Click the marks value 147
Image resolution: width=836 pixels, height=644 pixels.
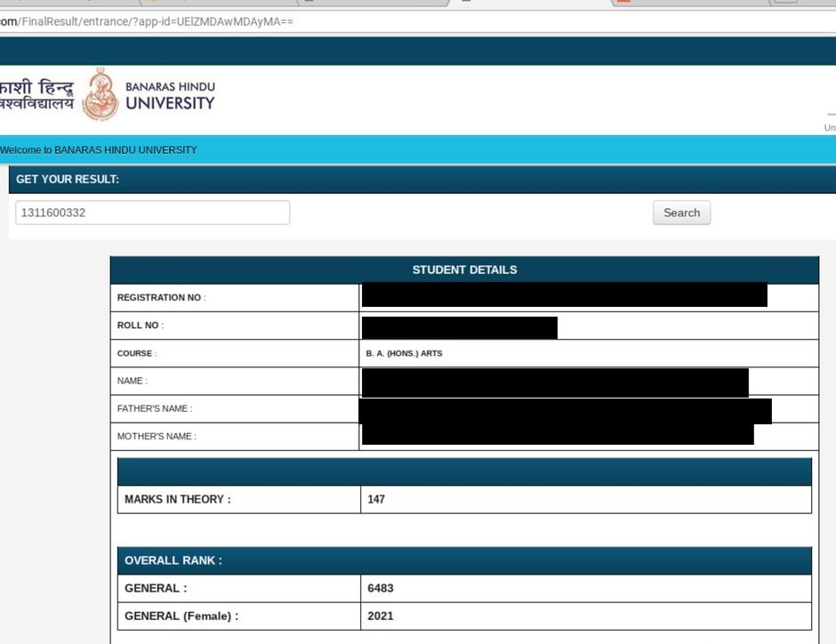[376, 500]
